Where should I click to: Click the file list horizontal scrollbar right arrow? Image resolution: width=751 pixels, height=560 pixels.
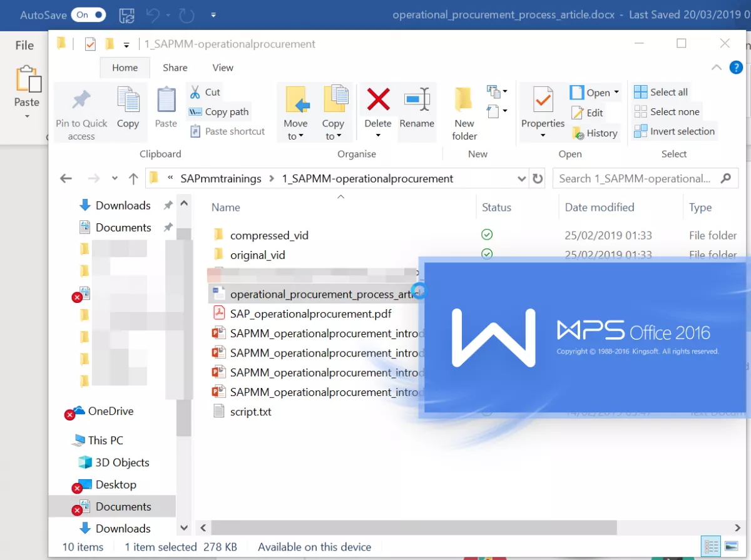click(738, 527)
